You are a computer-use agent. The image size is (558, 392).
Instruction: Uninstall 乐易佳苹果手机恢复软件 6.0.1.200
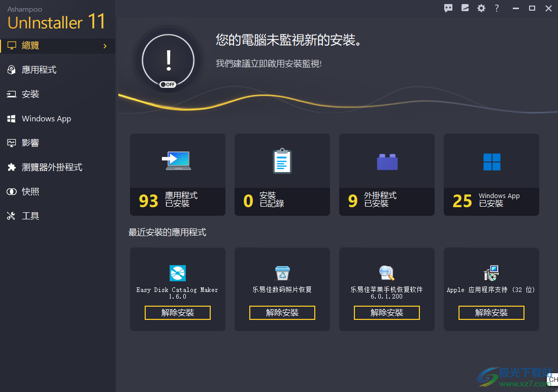coord(387,313)
